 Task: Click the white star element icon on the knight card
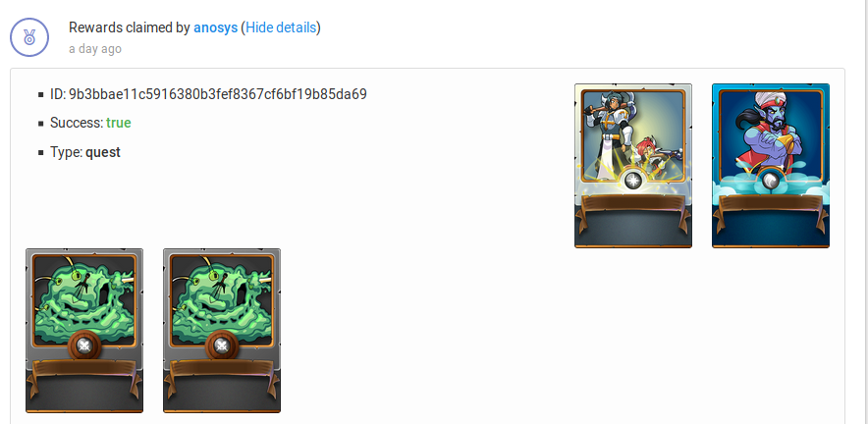633,181
